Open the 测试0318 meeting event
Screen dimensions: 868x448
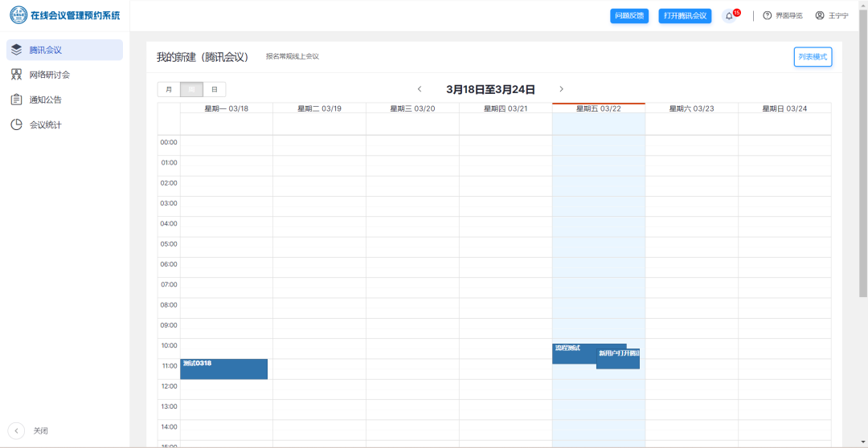224,369
